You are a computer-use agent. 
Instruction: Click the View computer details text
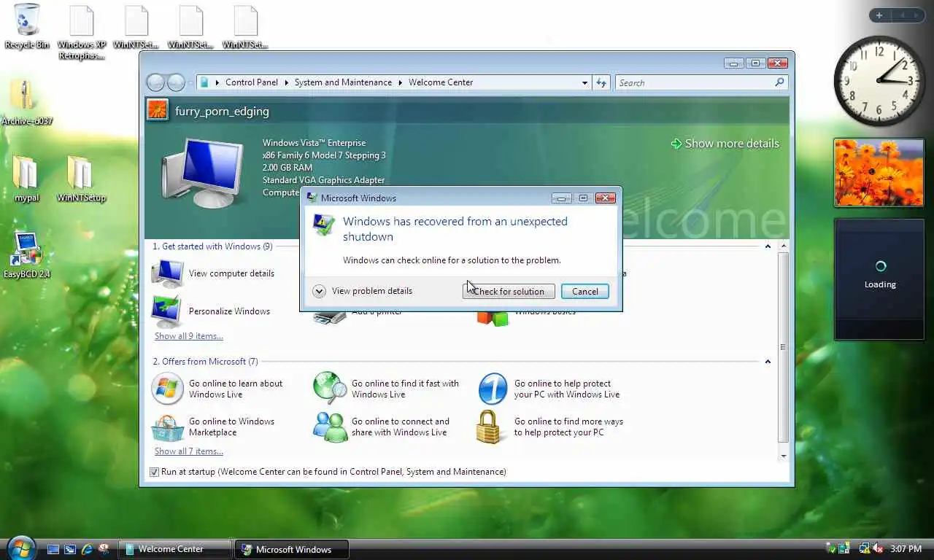point(231,273)
